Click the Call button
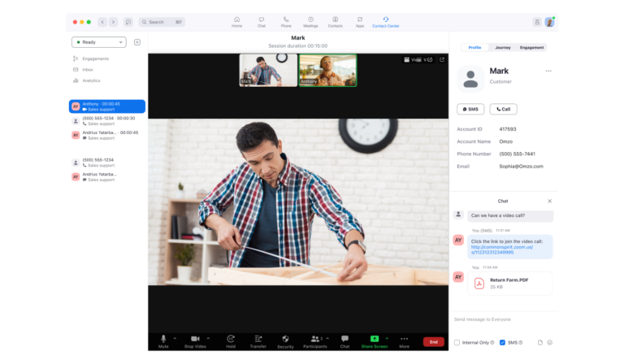The height and width of the screenshot is (364, 624). tap(504, 109)
